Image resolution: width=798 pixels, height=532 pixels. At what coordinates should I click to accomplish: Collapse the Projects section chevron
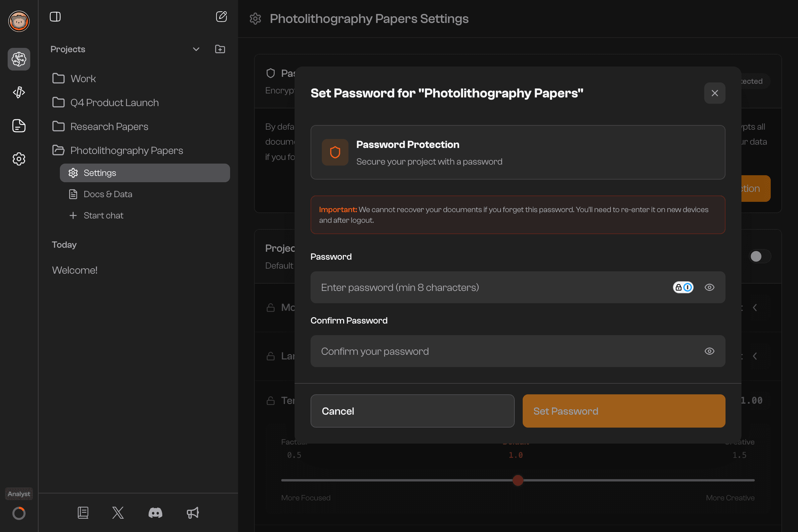tap(196, 49)
